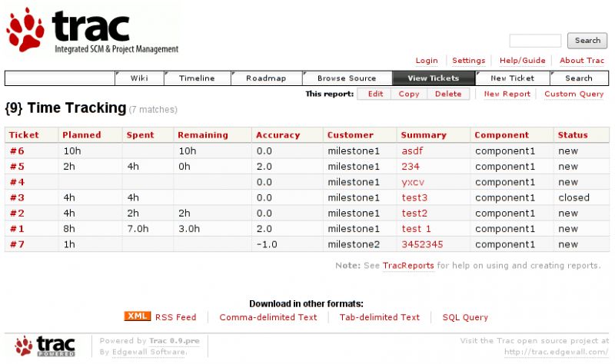Download Comma-delimited Text format
Viewport: 615px width, 364px height.
(268, 317)
